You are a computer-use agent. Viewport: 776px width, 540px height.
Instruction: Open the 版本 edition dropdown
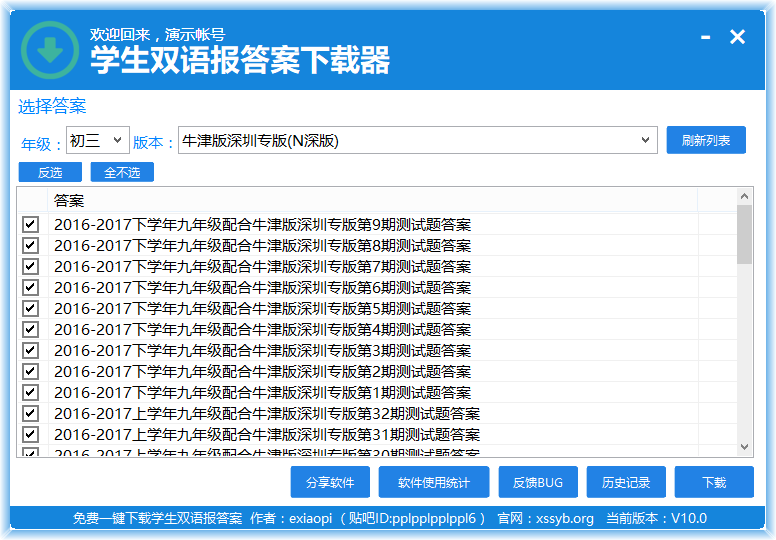pyautogui.click(x=418, y=141)
